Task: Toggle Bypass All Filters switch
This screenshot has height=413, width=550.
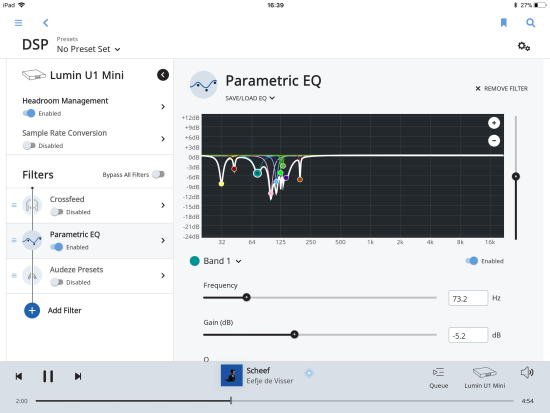Action: pos(159,174)
